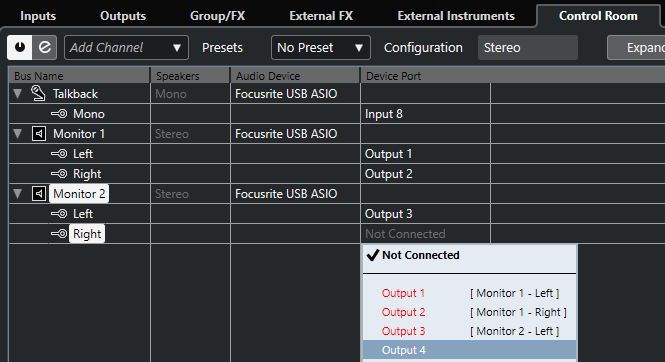Choose Output 2 in the port menu

469,312
